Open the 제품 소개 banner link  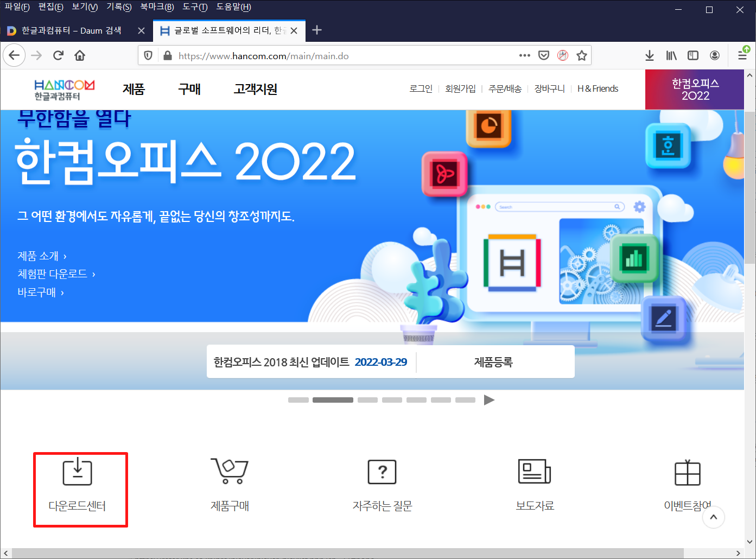42,256
